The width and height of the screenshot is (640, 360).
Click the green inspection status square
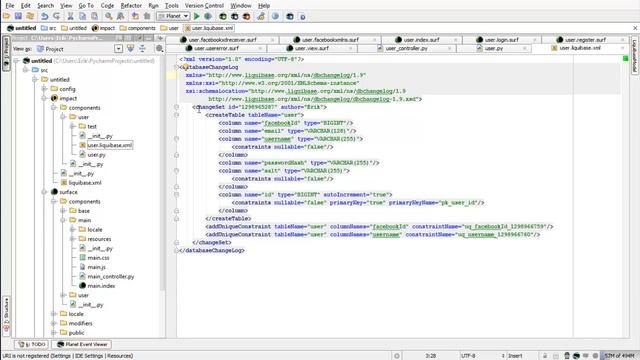tap(625, 59)
